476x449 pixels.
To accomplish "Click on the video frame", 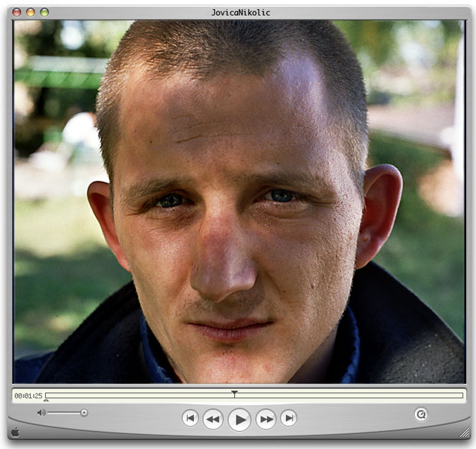I will pos(238,201).
